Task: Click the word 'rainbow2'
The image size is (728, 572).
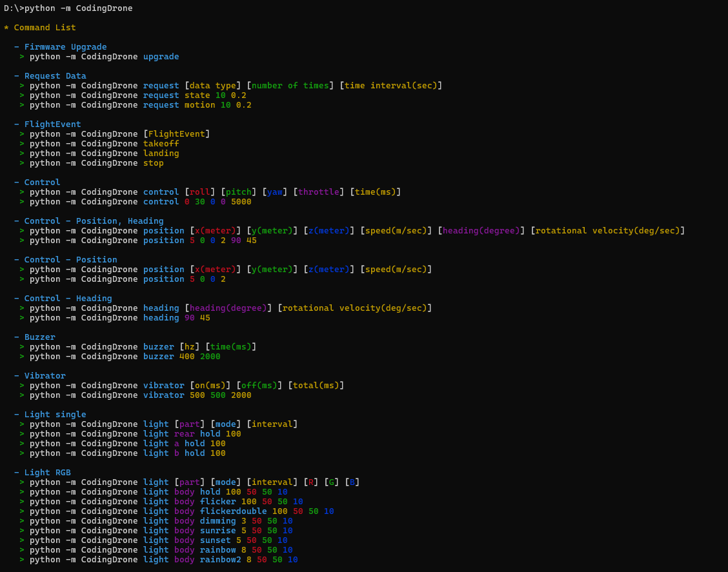Action: [221, 560]
